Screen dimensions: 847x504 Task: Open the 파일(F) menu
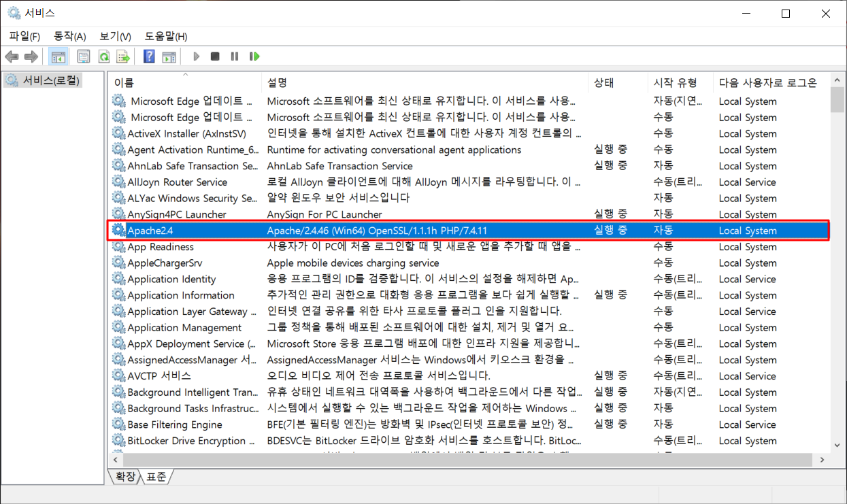[24, 36]
